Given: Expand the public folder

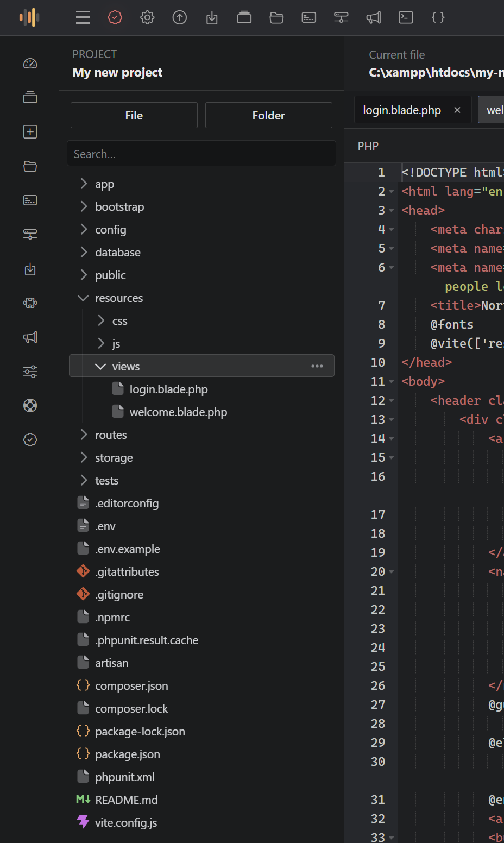Looking at the screenshot, I should 84,275.
